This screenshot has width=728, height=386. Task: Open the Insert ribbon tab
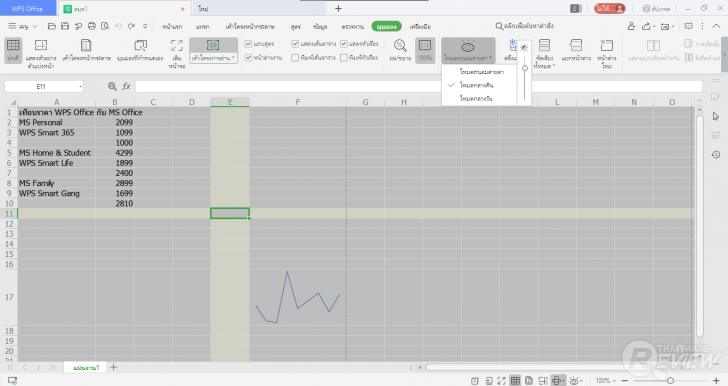click(x=202, y=26)
